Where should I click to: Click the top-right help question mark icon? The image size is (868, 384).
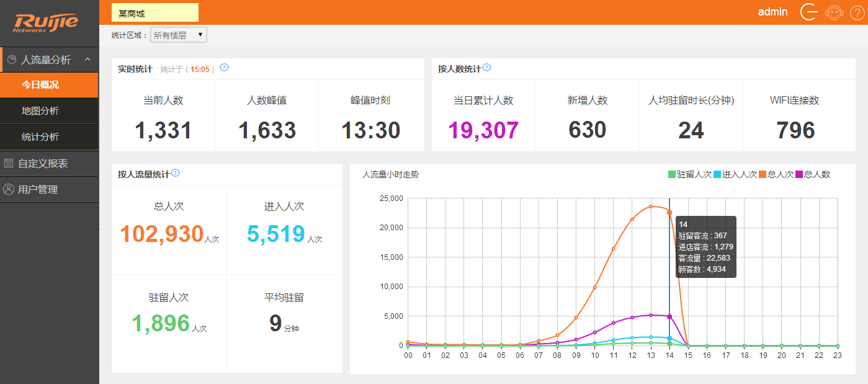(x=856, y=12)
